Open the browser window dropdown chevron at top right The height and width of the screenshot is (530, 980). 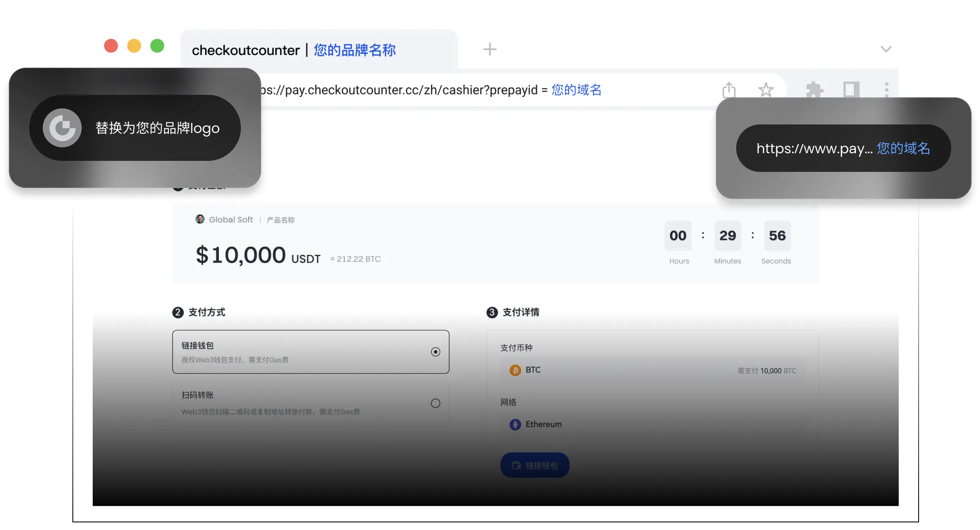tap(886, 49)
